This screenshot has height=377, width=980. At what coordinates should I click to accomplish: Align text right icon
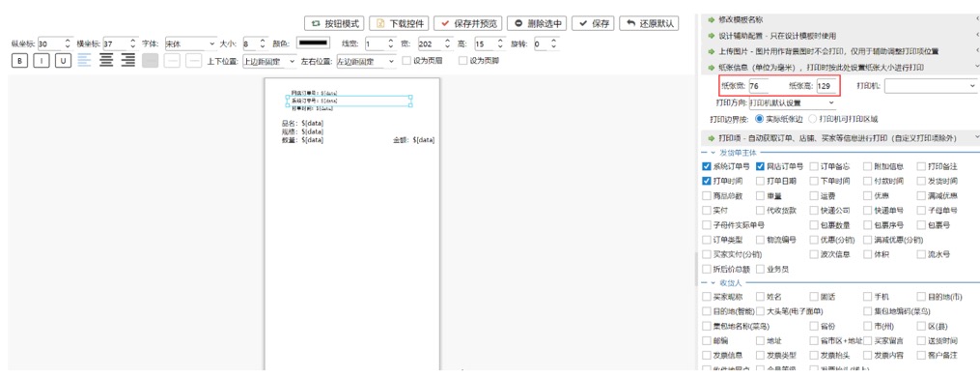point(128,60)
